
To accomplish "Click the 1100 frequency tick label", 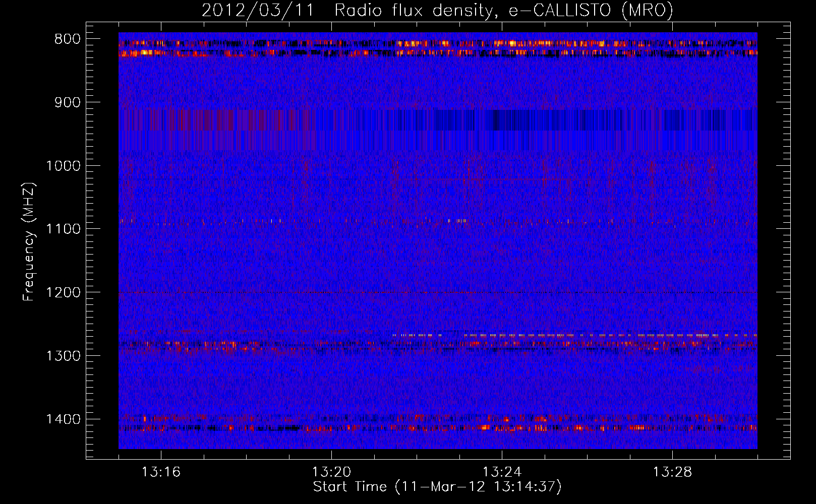I will tap(63, 229).
